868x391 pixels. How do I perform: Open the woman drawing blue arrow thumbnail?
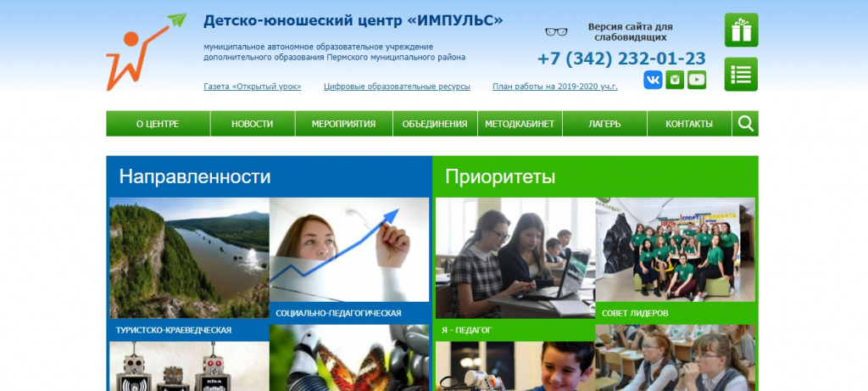click(x=349, y=249)
